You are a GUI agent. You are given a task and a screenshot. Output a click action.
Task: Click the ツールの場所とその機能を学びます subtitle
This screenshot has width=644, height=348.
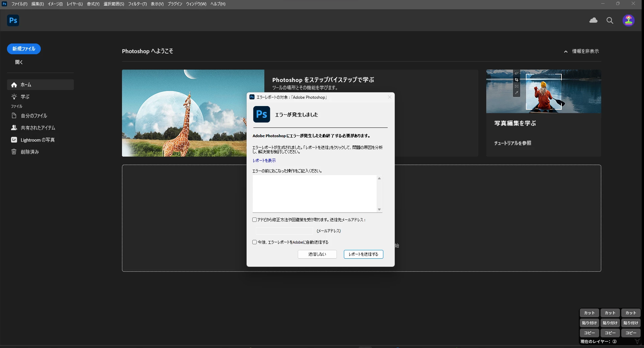[305, 88]
